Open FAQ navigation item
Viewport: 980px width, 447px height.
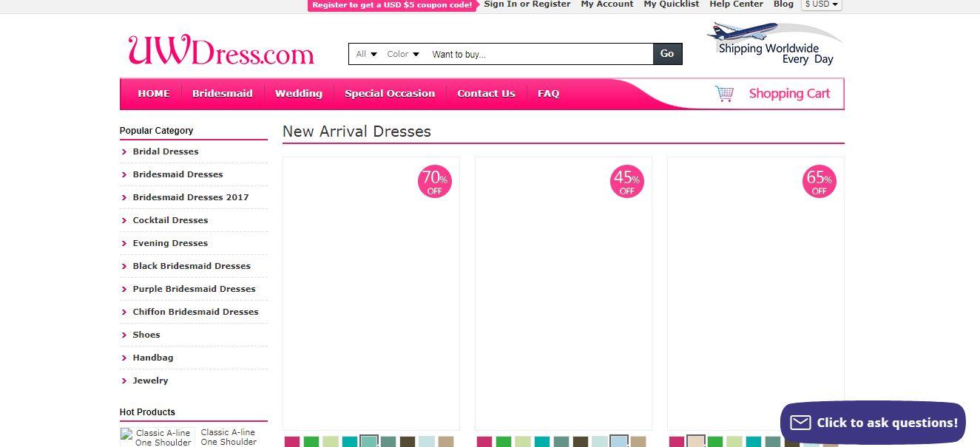pyautogui.click(x=548, y=94)
